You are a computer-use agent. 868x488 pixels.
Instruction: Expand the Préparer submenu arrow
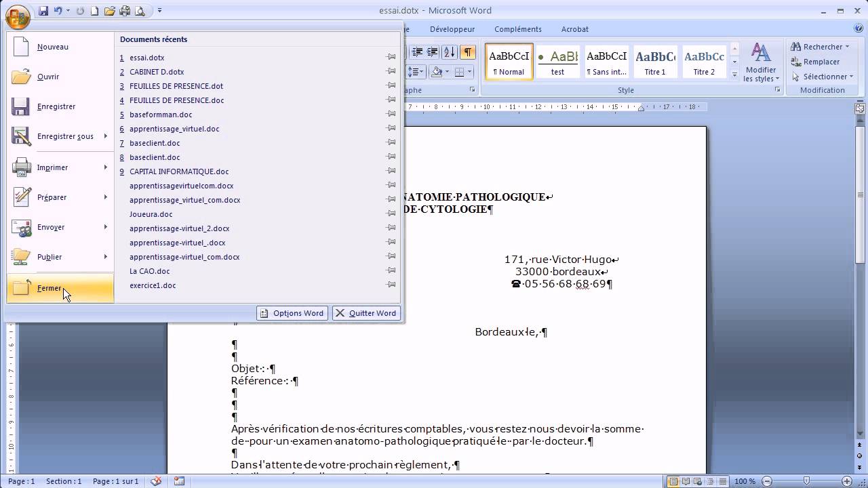106,197
